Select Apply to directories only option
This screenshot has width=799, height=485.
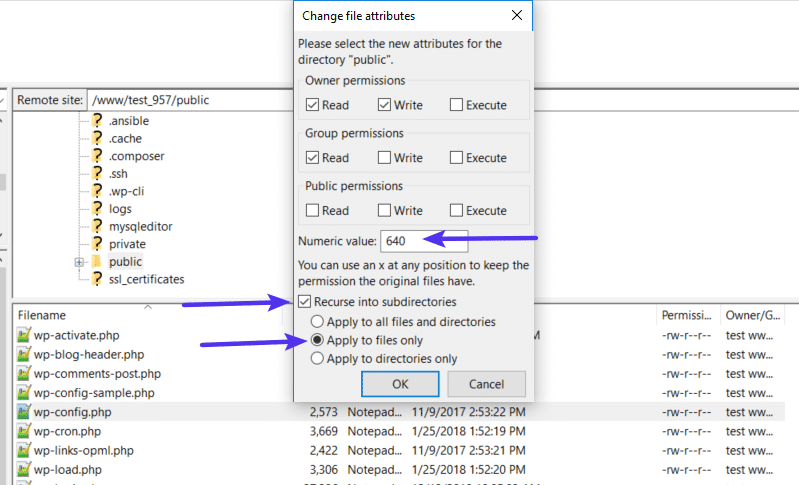point(318,358)
